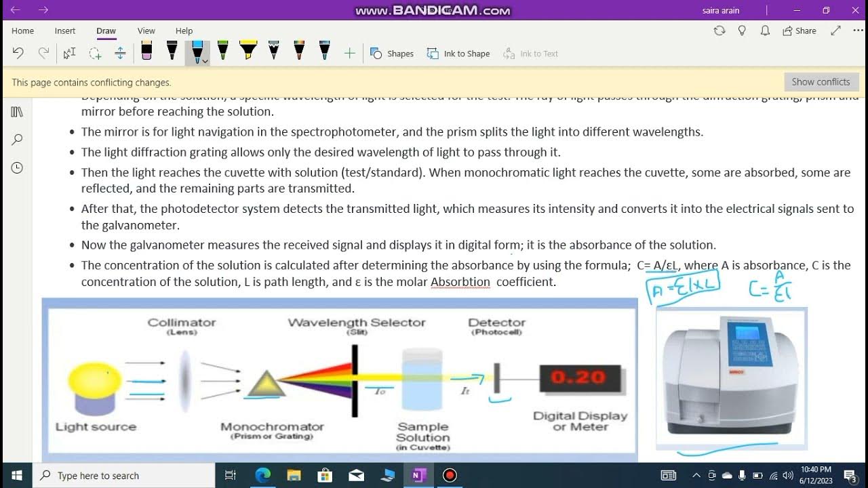The width and height of the screenshot is (868, 488).
Task: Select the Draw tab
Action: coord(106,30)
